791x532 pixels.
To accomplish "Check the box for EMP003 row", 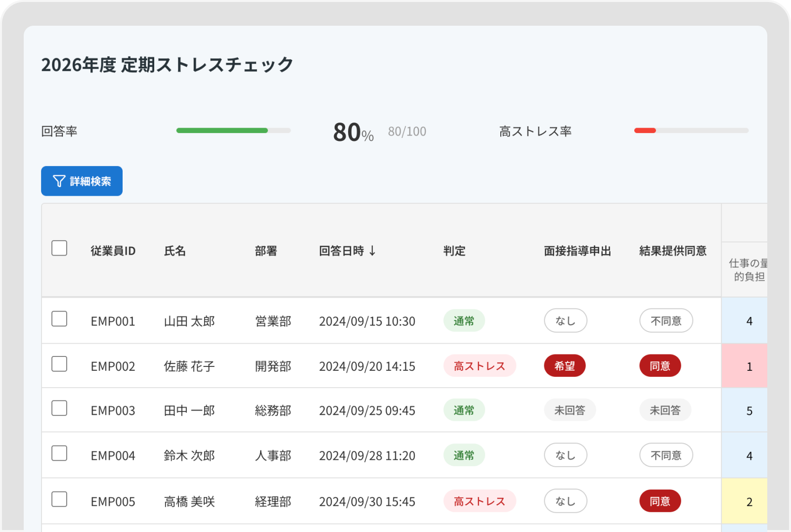I will click(x=59, y=408).
